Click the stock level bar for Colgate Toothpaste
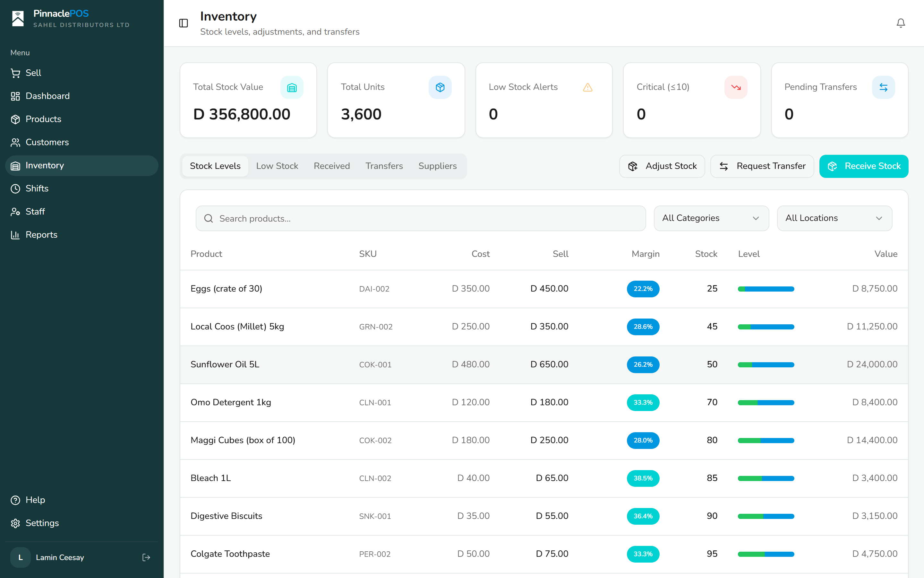 (x=766, y=554)
